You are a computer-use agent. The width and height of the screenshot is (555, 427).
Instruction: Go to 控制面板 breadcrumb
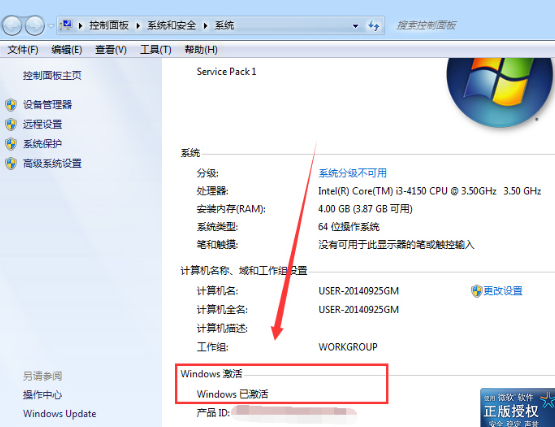tap(109, 25)
